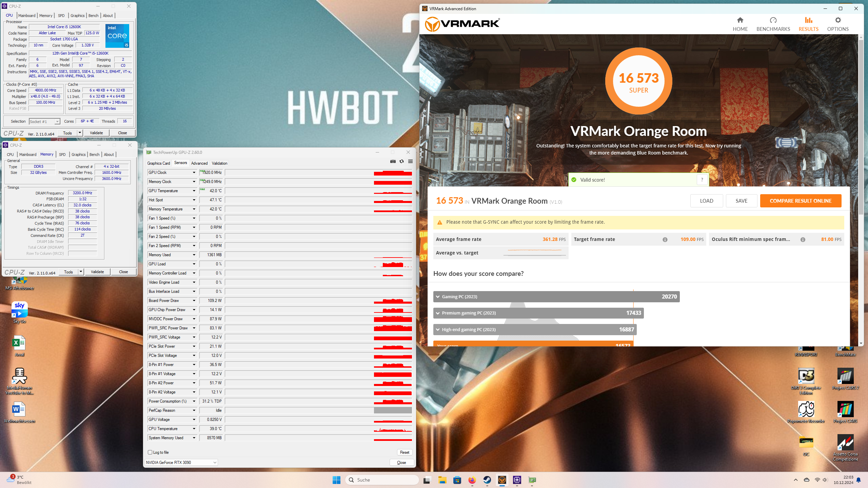Viewport: 868px width, 488px height.
Task: Open GPU-Z hamburger menu icon
Action: [x=410, y=161]
